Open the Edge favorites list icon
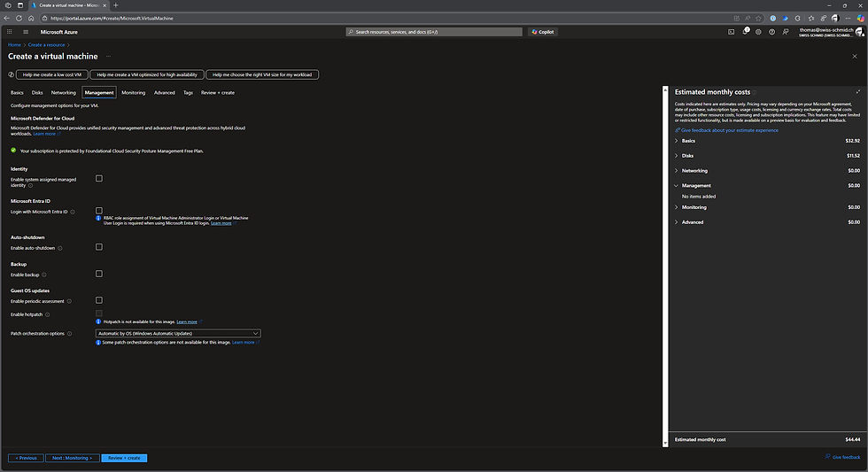Image resolution: width=868 pixels, height=472 pixels. coord(811,19)
